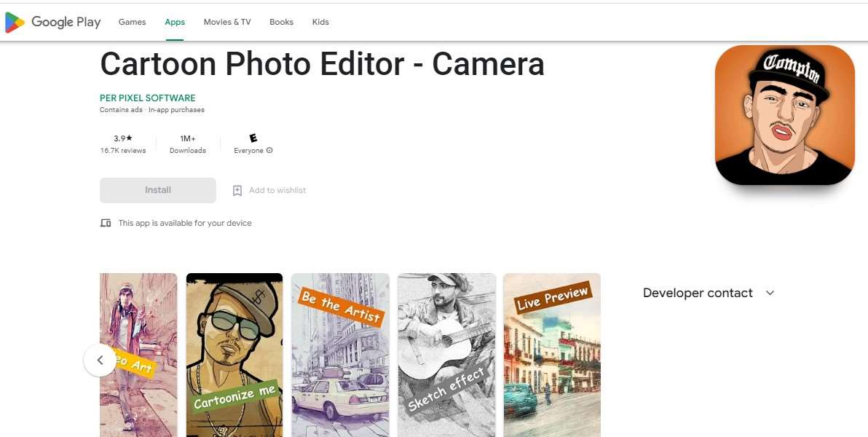Screen dimensions: 868x437
Task: Open the Cartoonize me screenshot
Action: click(234, 355)
